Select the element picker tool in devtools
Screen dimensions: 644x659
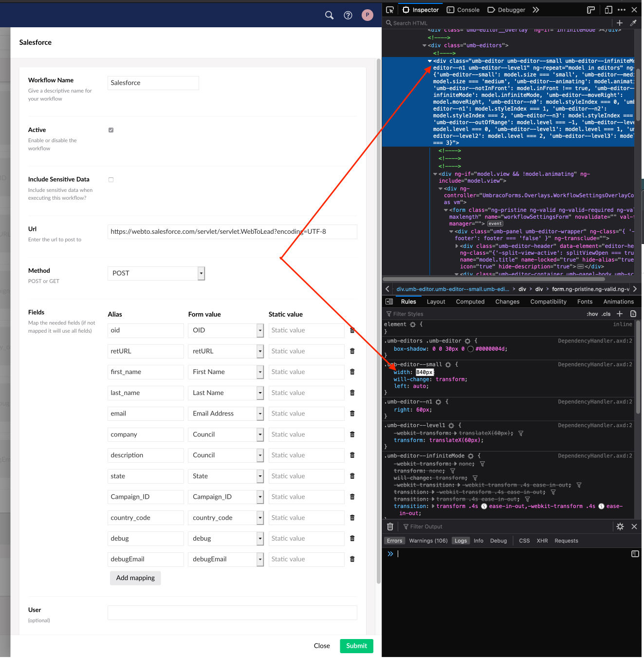point(389,10)
